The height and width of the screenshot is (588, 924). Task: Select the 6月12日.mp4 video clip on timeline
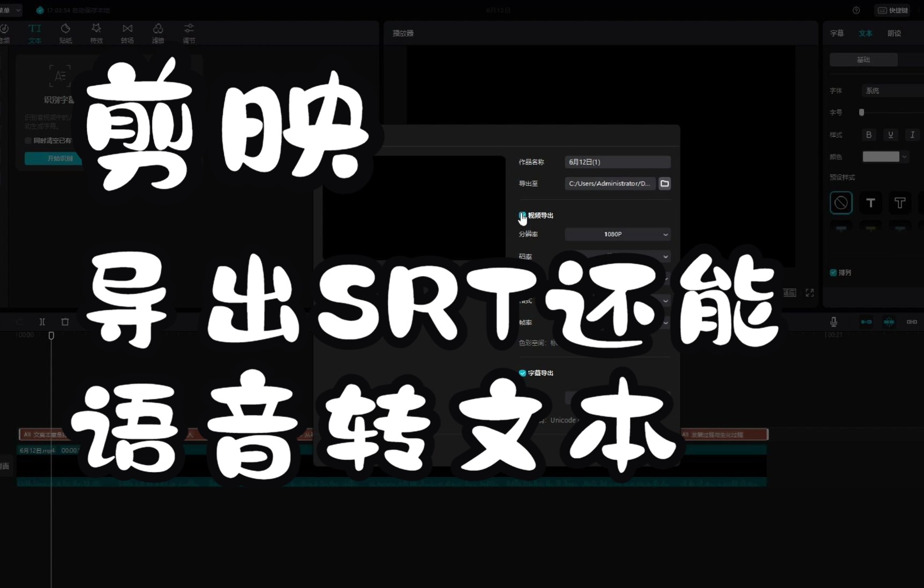coord(392,465)
